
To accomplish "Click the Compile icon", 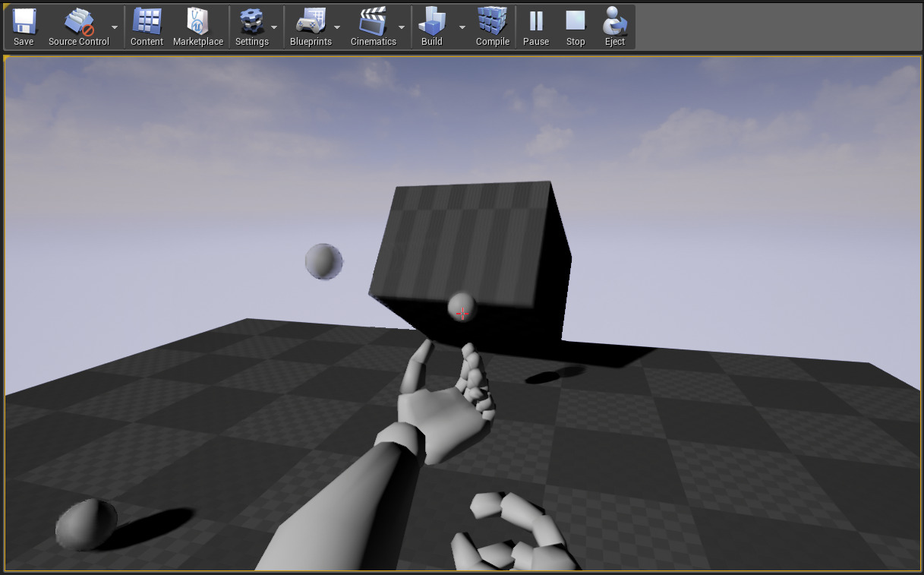I will [x=493, y=27].
